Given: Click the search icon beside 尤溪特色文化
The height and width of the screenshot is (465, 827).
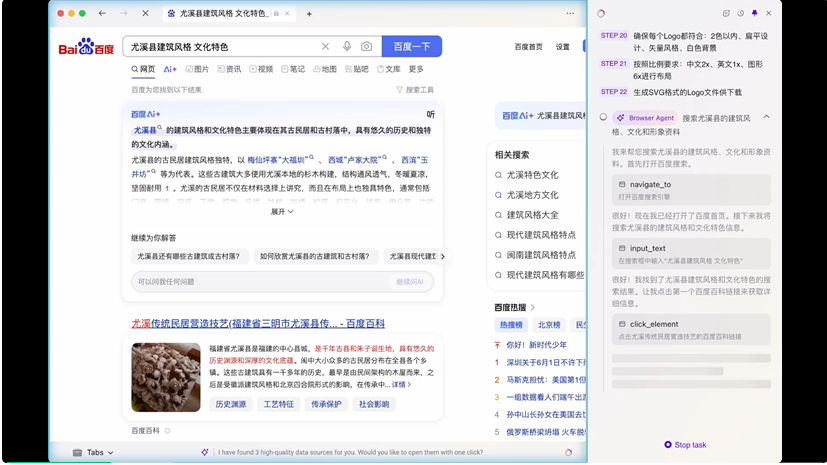Looking at the screenshot, I should coord(498,175).
